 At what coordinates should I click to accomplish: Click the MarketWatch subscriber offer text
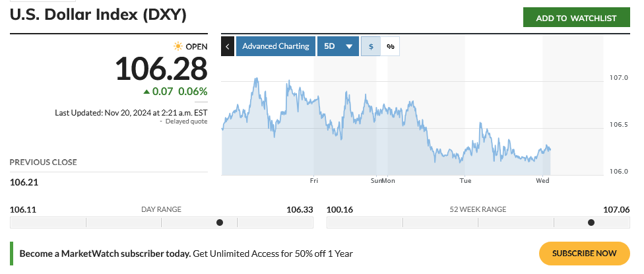186,253
